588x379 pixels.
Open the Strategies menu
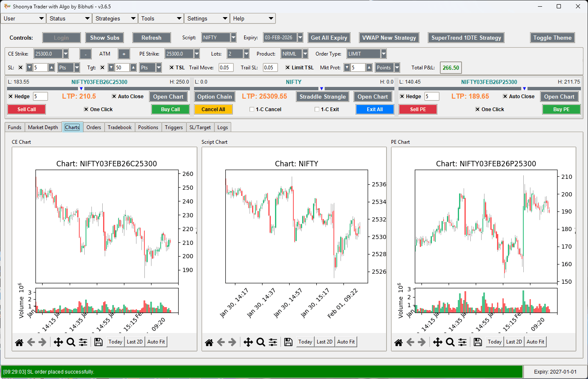pos(115,18)
